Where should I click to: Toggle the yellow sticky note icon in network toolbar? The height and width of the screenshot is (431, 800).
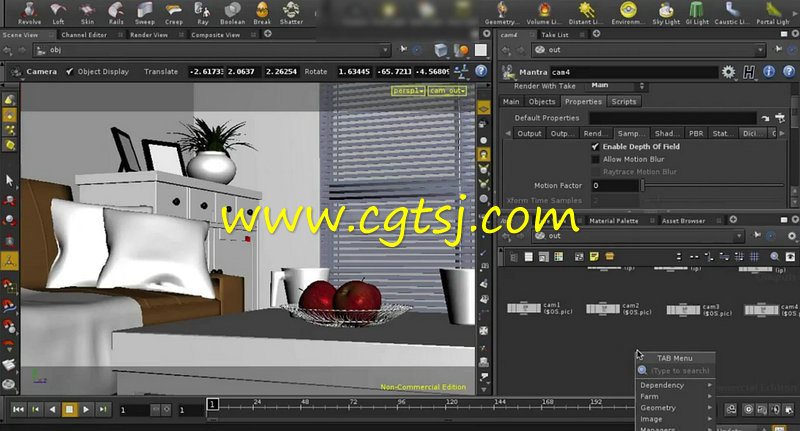pyautogui.click(x=594, y=257)
